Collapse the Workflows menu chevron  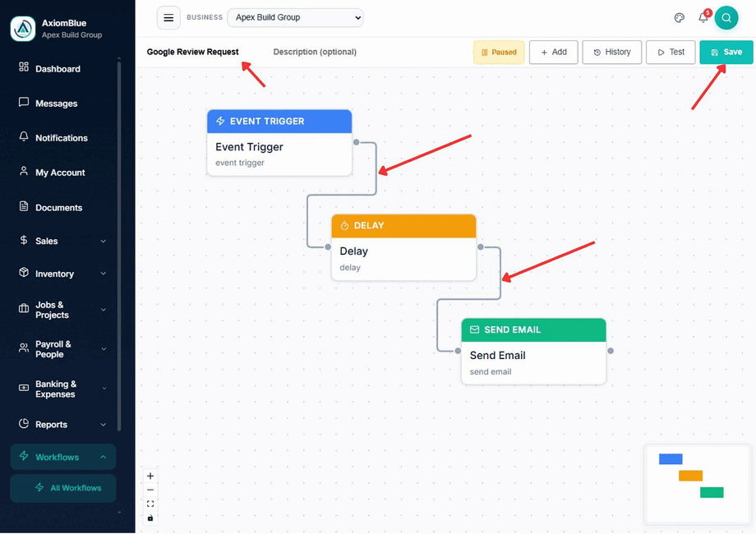pyautogui.click(x=104, y=457)
